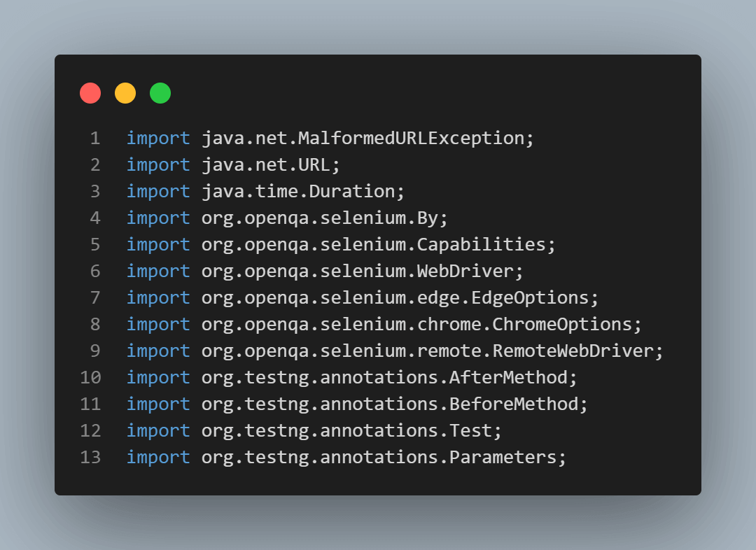Click line number 10 in the gutter

tap(91, 378)
